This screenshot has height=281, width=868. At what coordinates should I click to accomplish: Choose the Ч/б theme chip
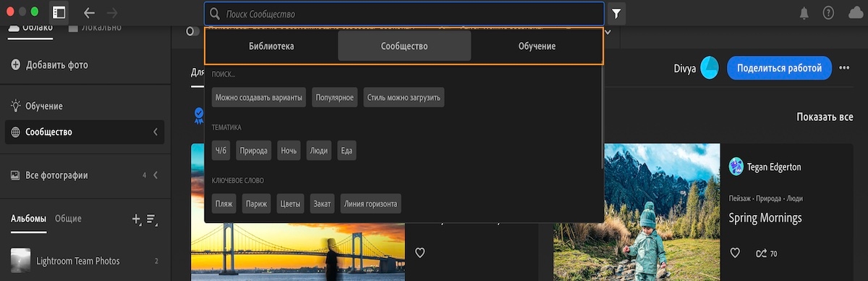tap(221, 151)
